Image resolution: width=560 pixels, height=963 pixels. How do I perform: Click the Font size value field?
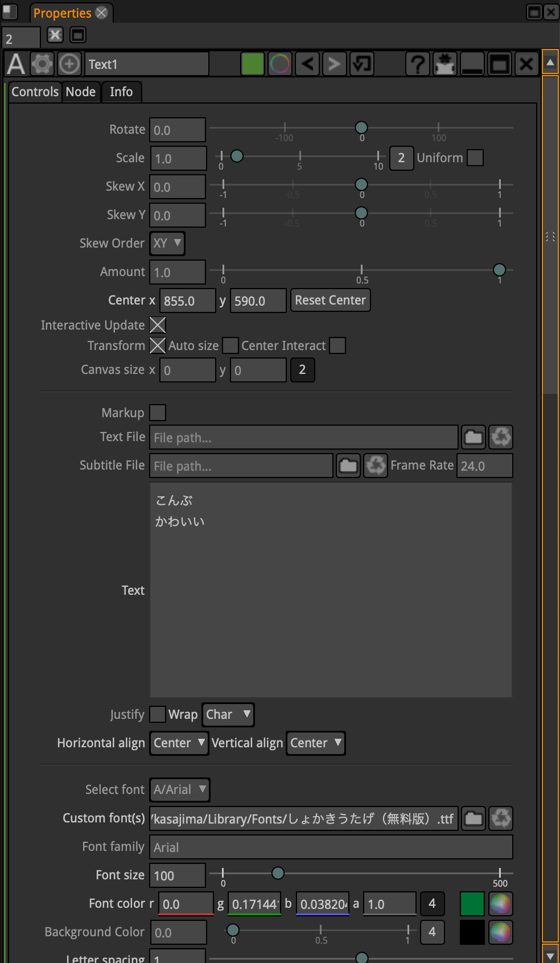tap(178, 875)
